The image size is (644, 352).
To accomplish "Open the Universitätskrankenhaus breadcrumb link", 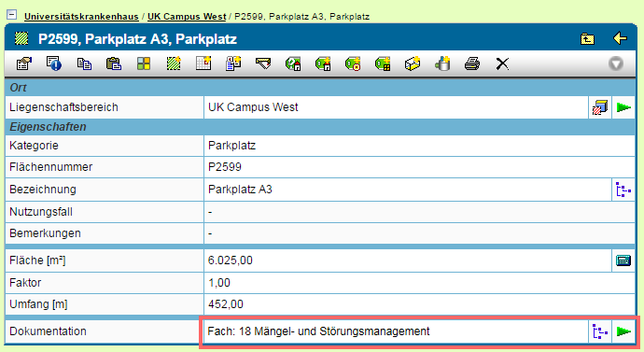I will coord(81,17).
